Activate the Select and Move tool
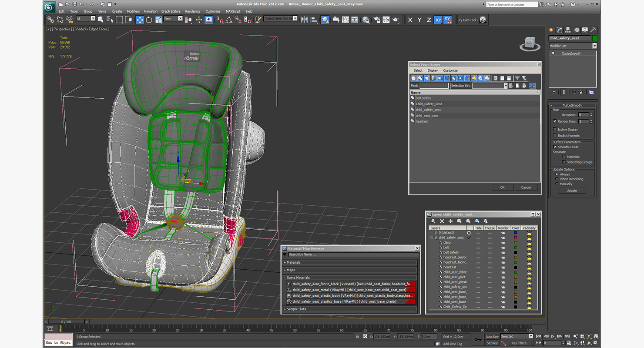 (x=140, y=20)
